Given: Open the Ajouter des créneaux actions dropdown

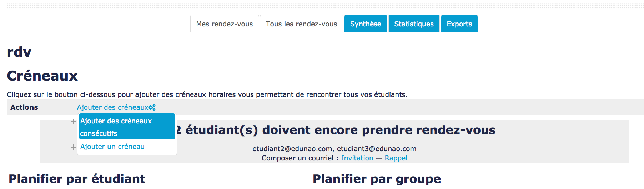Looking at the screenshot, I should point(112,107).
